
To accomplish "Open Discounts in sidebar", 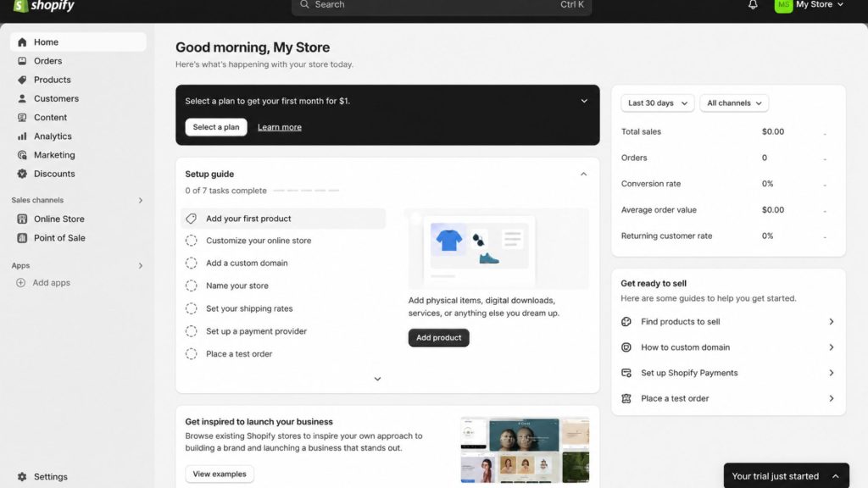I will (x=78, y=174).
